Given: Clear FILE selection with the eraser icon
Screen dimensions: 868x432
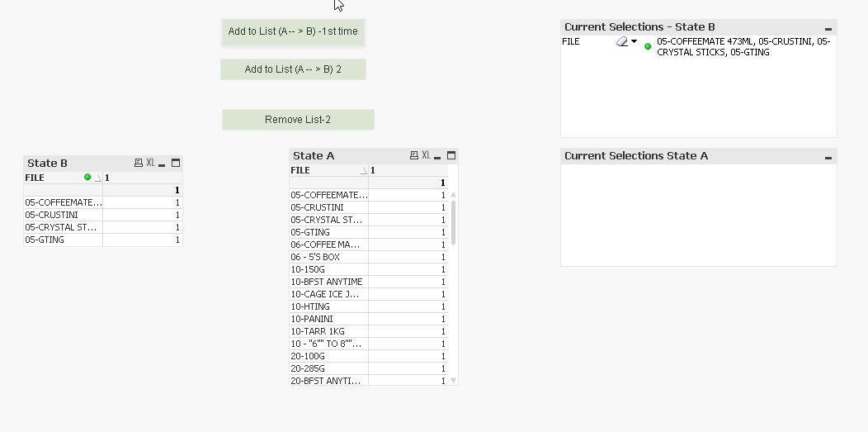Looking at the screenshot, I should (x=622, y=41).
